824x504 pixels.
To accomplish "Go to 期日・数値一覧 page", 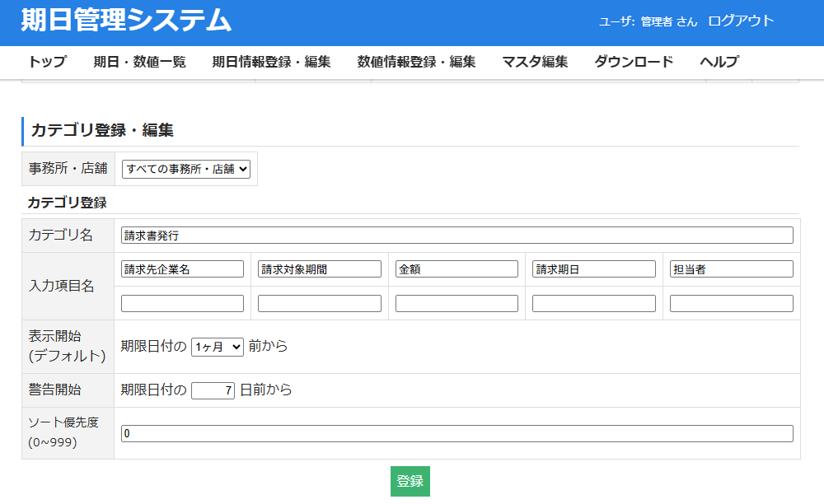I will pyautogui.click(x=139, y=62).
